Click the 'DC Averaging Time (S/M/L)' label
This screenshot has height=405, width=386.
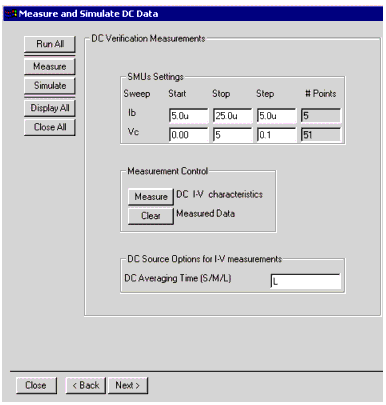pyautogui.click(x=178, y=278)
